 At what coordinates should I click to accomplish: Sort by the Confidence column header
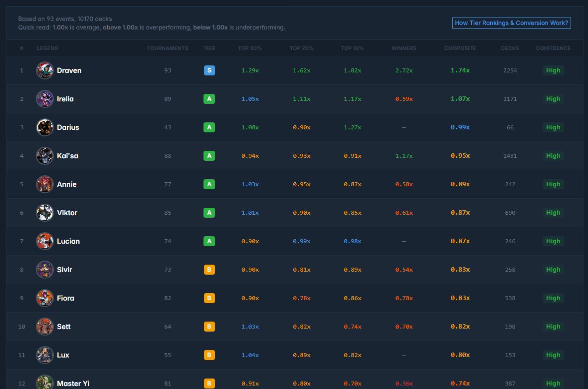553,48
